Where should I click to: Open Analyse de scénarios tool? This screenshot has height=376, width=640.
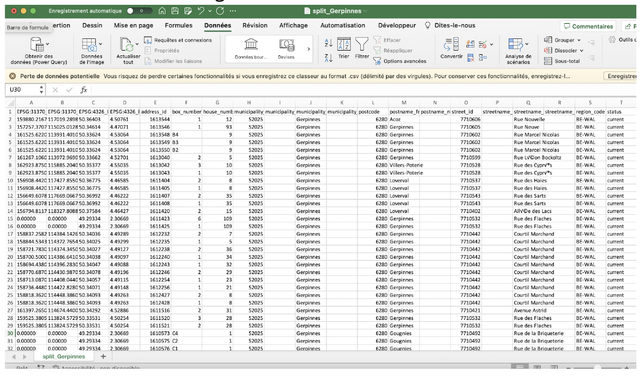pos(518,50)
